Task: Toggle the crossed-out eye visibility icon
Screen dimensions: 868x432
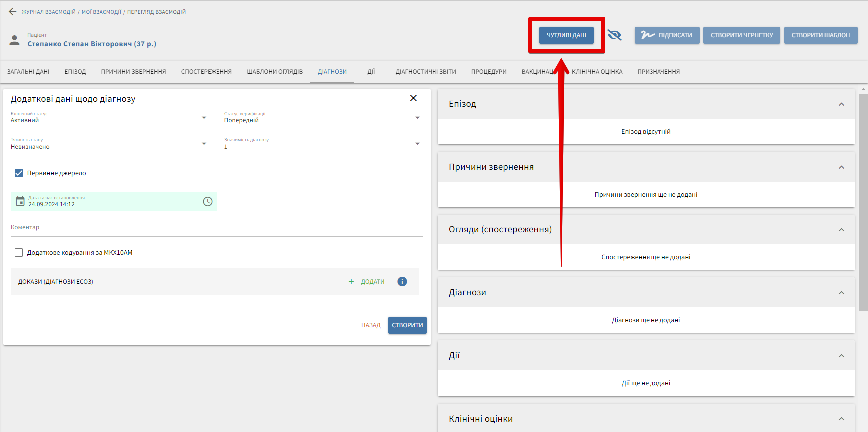Action: pos(614,35)
